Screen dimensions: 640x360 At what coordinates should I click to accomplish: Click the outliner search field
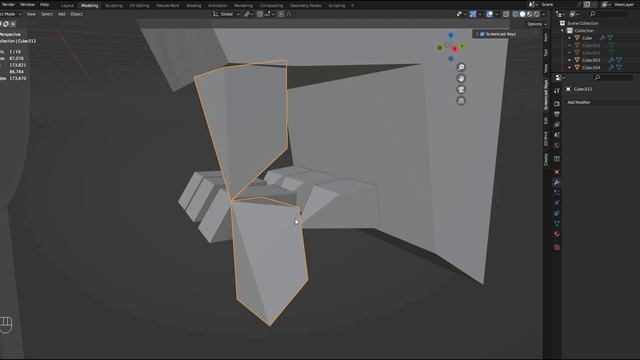[x=607, y=14]
